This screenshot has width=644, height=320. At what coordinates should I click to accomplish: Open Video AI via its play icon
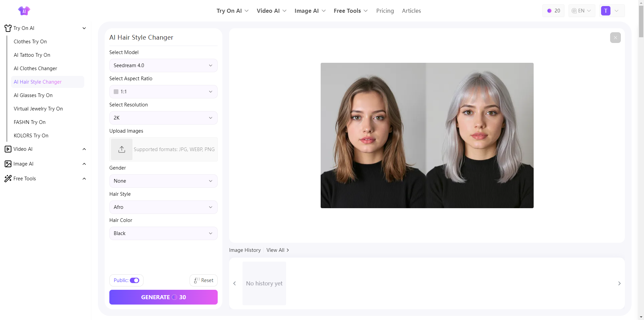8,149
